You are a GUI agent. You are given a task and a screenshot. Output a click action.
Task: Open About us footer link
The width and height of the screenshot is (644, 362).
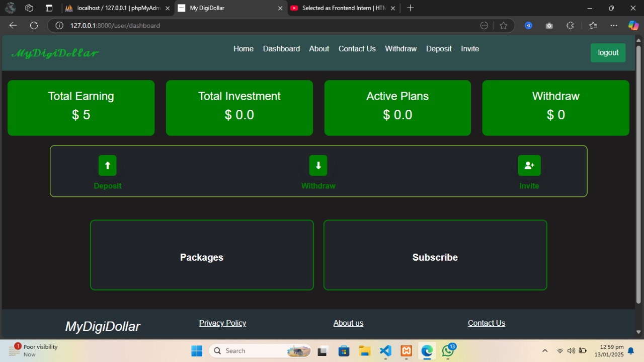point(348,323)
